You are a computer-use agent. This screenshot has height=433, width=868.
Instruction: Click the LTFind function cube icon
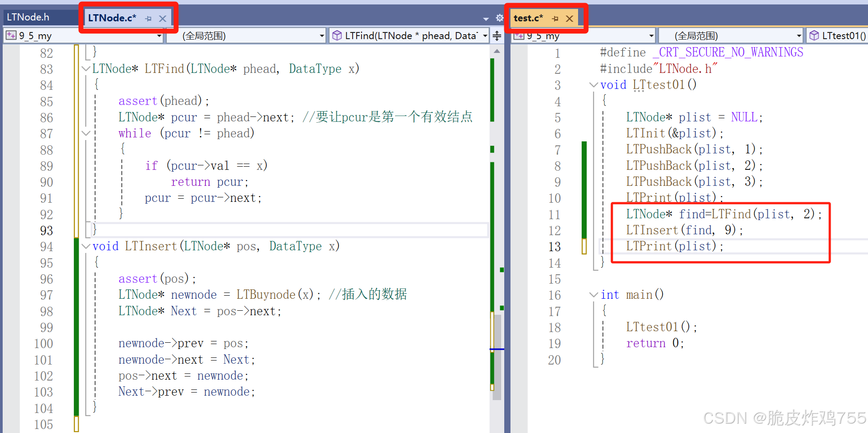[338, 36]
